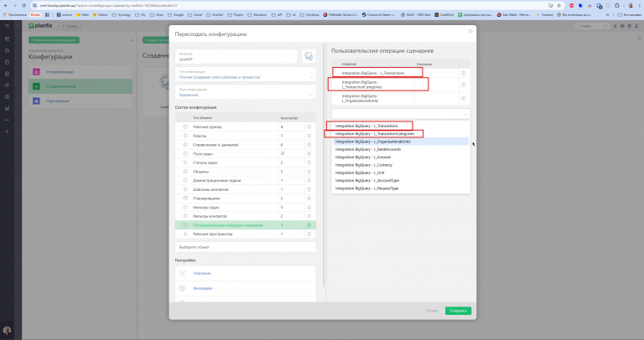The height and width of the screenshot is (340, 644).
Task: Delete the Поля задач row with trash icon
Action: (309, 154)
